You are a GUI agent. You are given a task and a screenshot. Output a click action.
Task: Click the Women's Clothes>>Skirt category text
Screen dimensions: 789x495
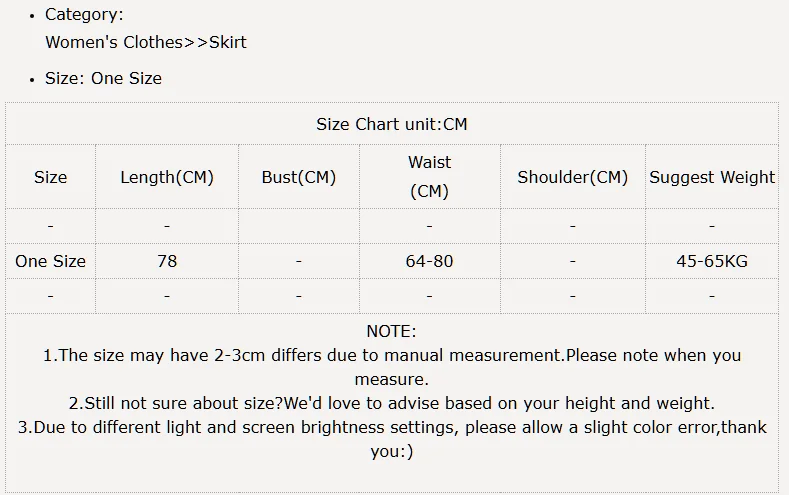[x=146, y=42]
